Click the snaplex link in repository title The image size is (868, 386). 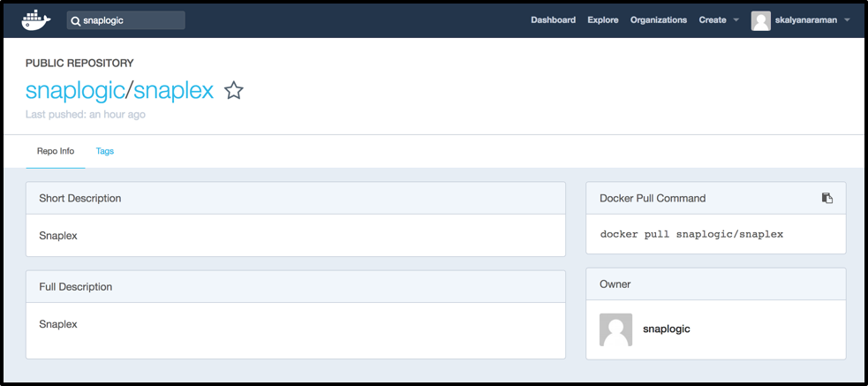pos(173,91)
